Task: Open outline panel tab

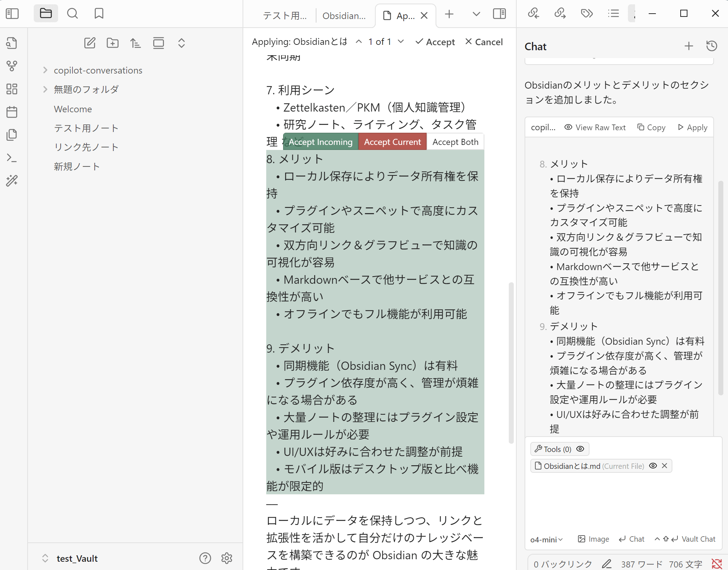Action: 614,14
